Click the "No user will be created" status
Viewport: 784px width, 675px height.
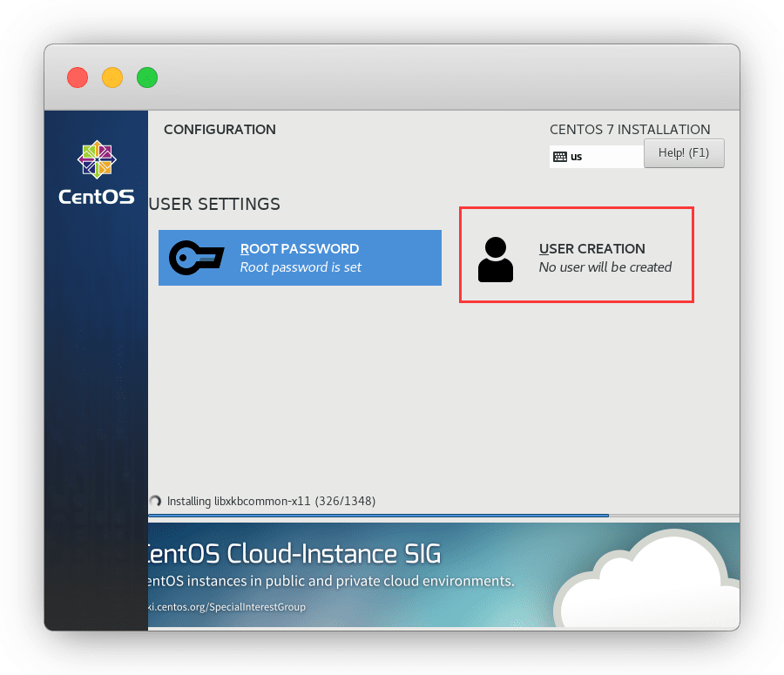pos(605,267)
